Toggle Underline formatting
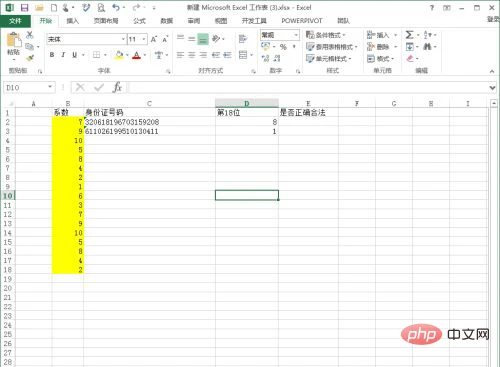 click(74, 55)
